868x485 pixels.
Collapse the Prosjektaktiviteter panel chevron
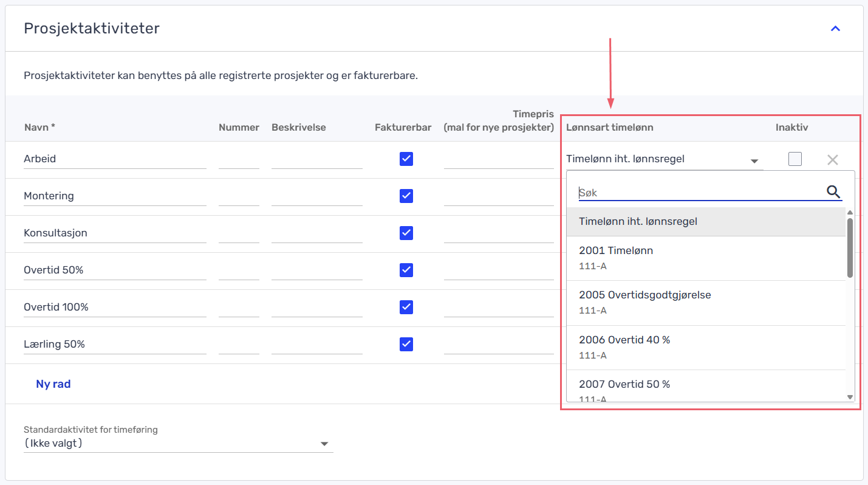pos(835,29)
